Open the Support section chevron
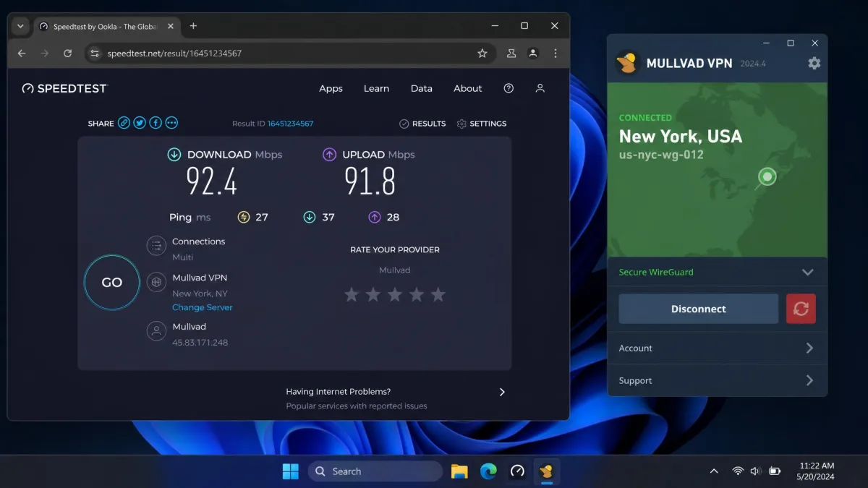Image resolution: width=868 pixels, height=488 pixels. [809, 380]
